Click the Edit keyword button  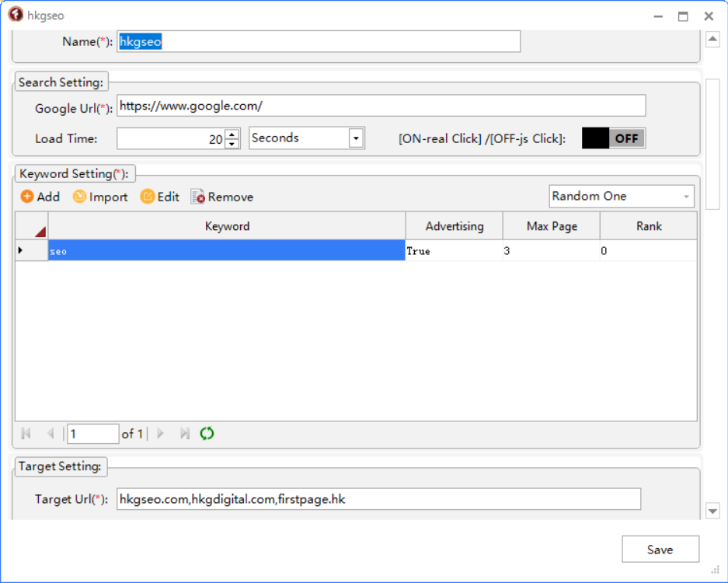pyautogui.click(x=160, y=197)
